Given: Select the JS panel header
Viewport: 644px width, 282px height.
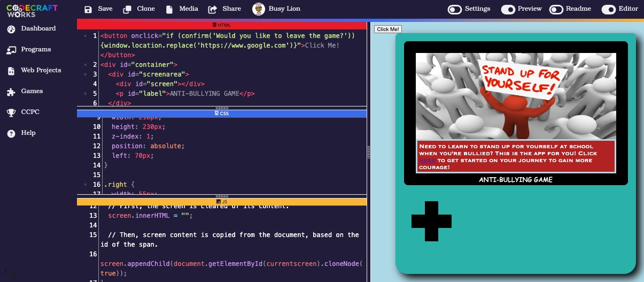Looking at the screenshot, I should coord(222,202).
